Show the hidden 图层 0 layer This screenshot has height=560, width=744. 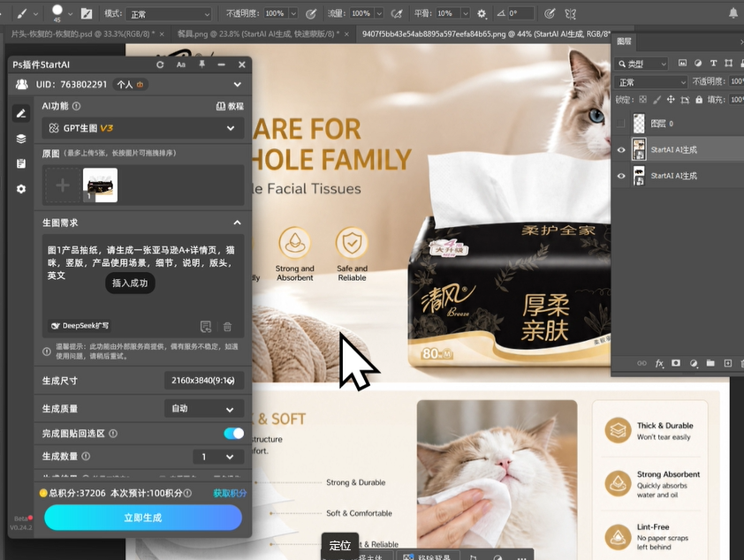click(x=620, y=124)
